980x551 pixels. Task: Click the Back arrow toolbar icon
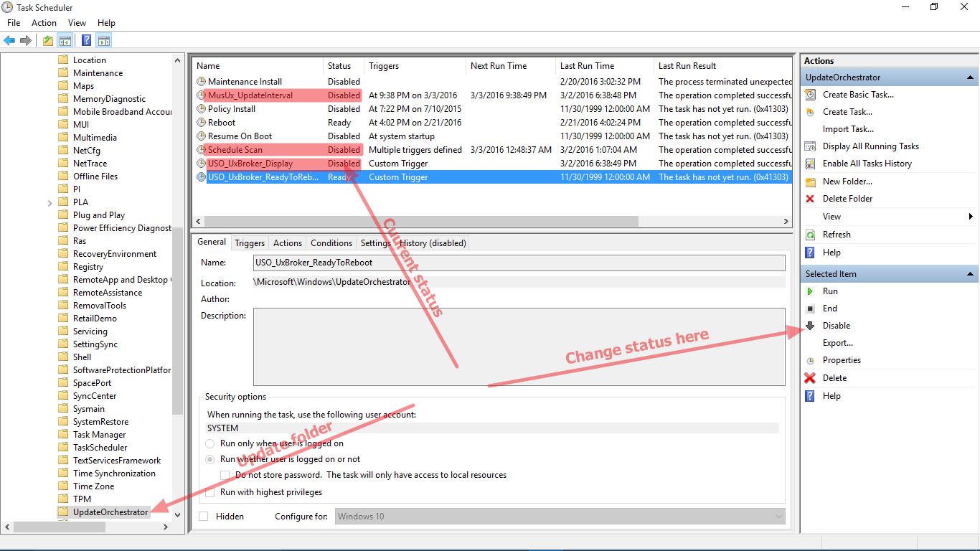tap(9, 40)
